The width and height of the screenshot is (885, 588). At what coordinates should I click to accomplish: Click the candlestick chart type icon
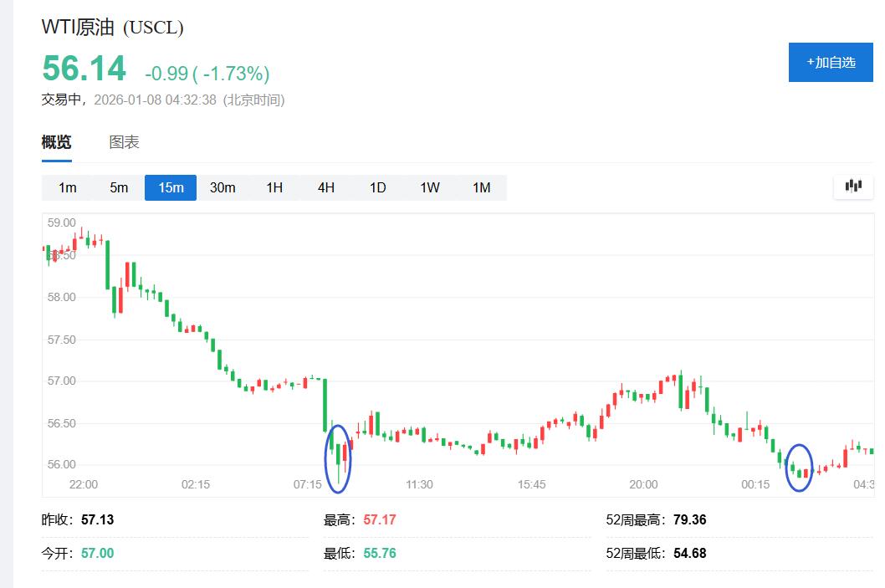coord(853,187)
